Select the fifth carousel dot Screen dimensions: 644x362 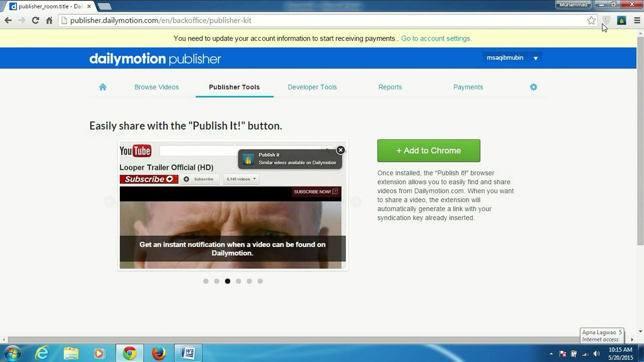[250, 281]
